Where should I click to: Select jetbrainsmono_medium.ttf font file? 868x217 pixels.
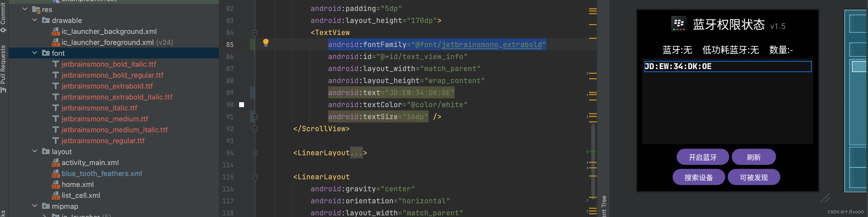(105, 119)
